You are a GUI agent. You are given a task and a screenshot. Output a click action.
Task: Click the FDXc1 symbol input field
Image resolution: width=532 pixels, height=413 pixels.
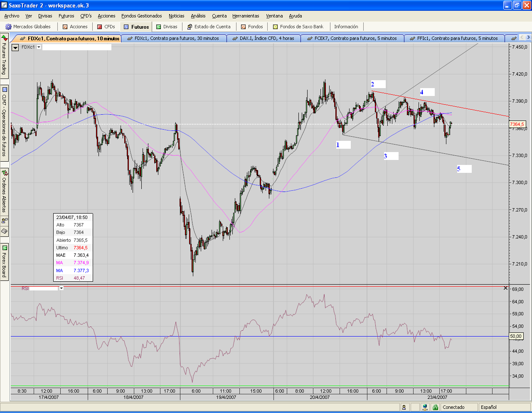click(77, 47)
